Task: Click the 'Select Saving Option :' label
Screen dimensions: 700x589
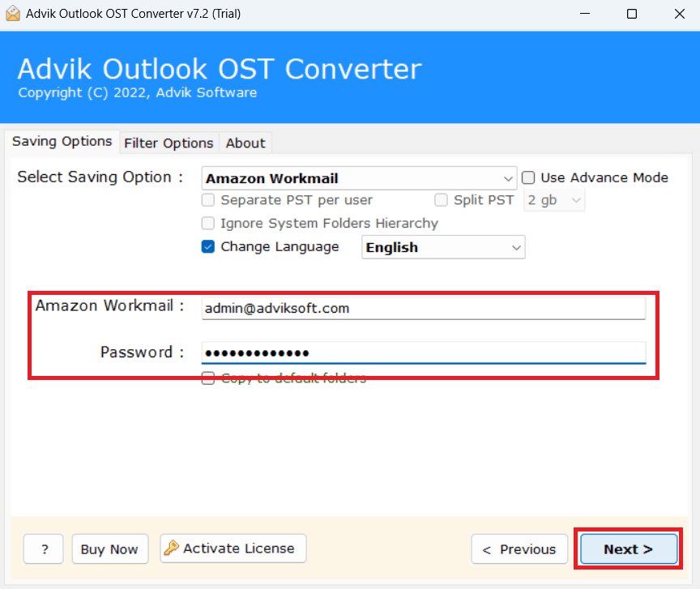Action: point(100,177)
